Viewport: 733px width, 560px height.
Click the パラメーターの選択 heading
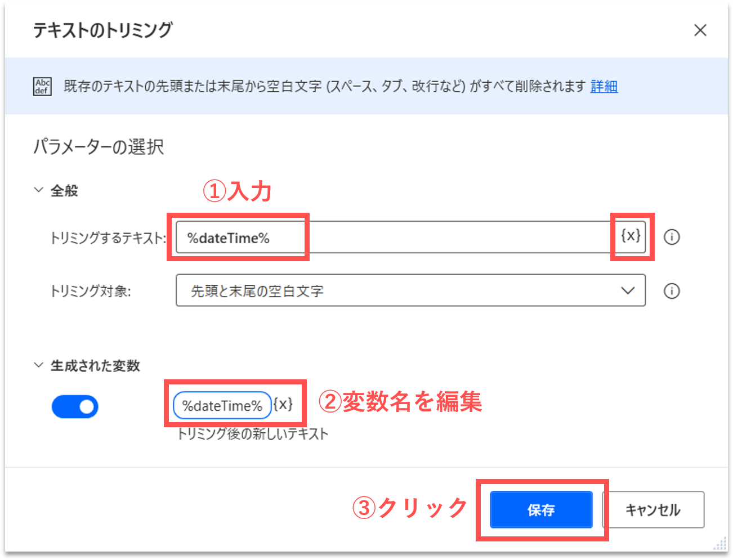[x=99, y=147]
